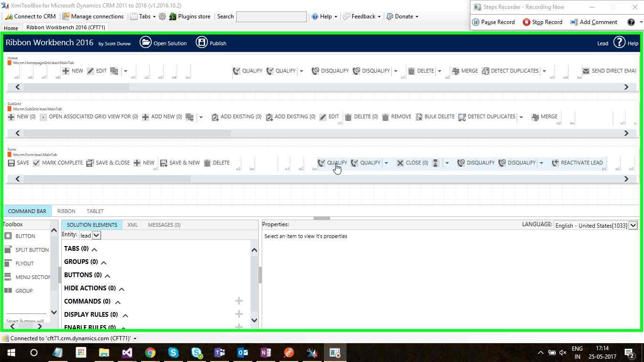Select DETECT DUPLICATES in Home ribbon row
644x362 pixels.
click(510, 71)
